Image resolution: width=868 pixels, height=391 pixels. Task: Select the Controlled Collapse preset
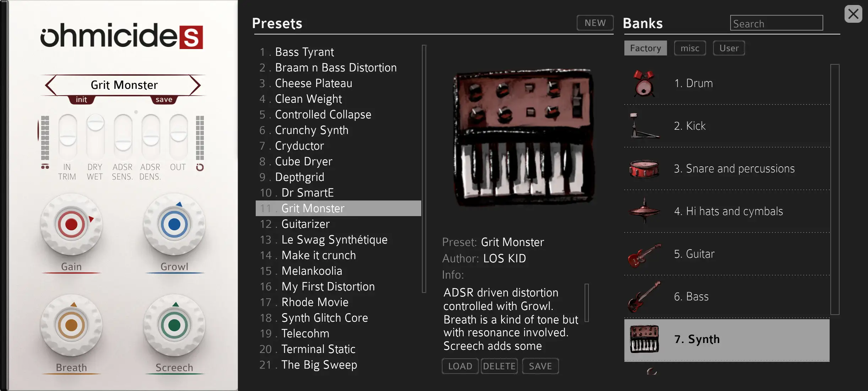(x=338, y=114)
